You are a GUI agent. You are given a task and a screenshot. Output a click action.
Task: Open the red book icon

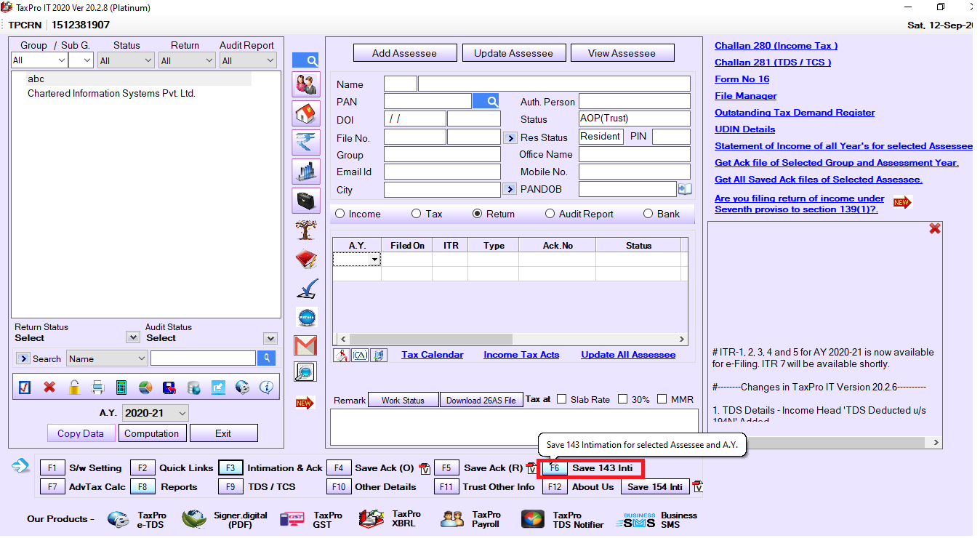tap(306, 259)
